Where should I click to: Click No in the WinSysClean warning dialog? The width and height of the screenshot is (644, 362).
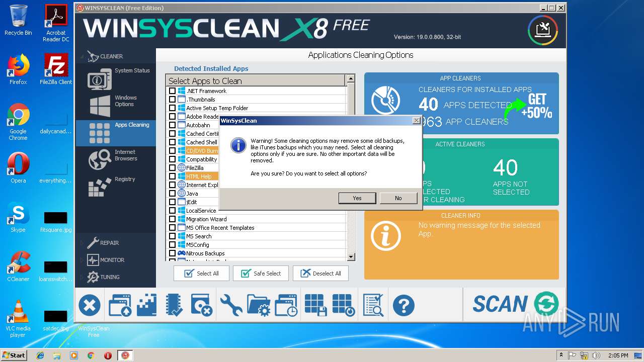398,198
